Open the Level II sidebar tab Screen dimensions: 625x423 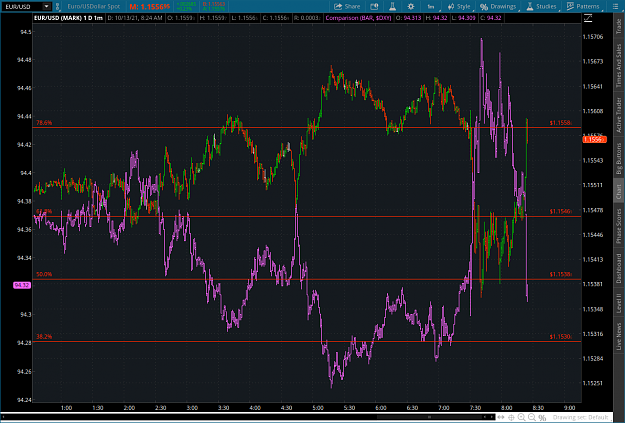click(x=619, y=303)
